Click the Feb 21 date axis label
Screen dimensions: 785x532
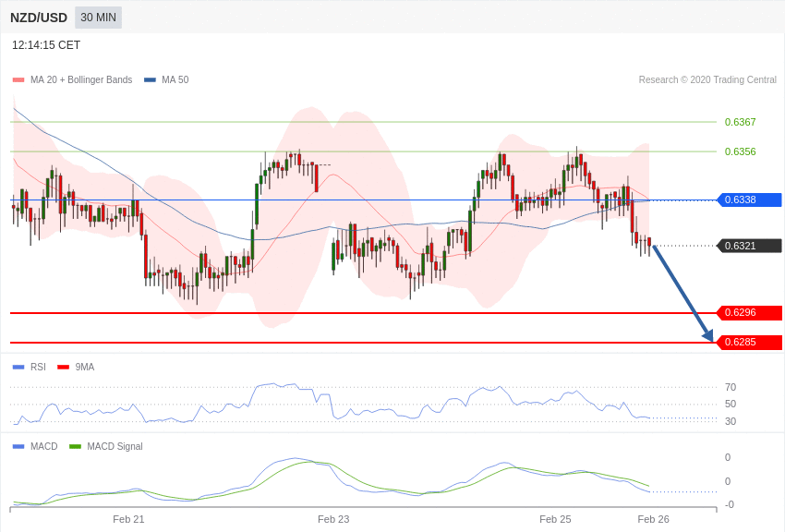[x=128, y=519]
